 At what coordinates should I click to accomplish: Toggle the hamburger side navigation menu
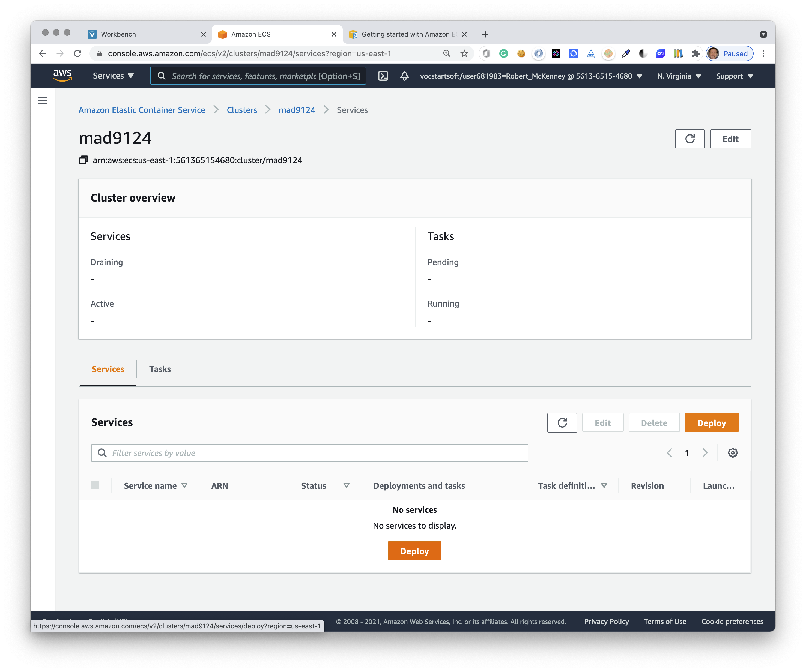click(x=43, y=100)
